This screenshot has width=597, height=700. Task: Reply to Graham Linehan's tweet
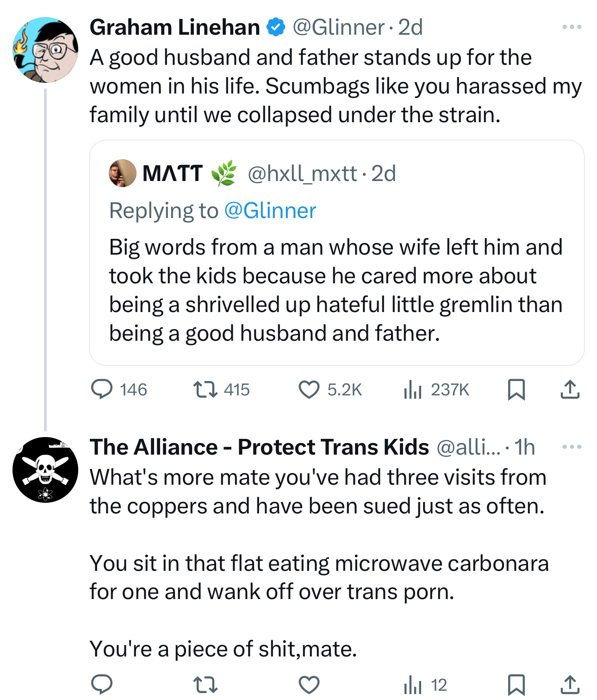click(x=102, y=389)
